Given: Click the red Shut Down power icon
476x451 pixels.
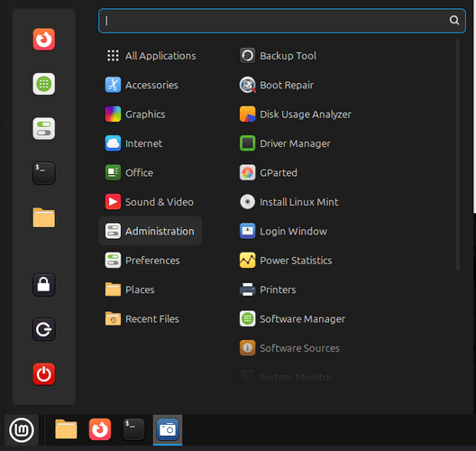Looking at the screenshot, I should click(43, 373).
